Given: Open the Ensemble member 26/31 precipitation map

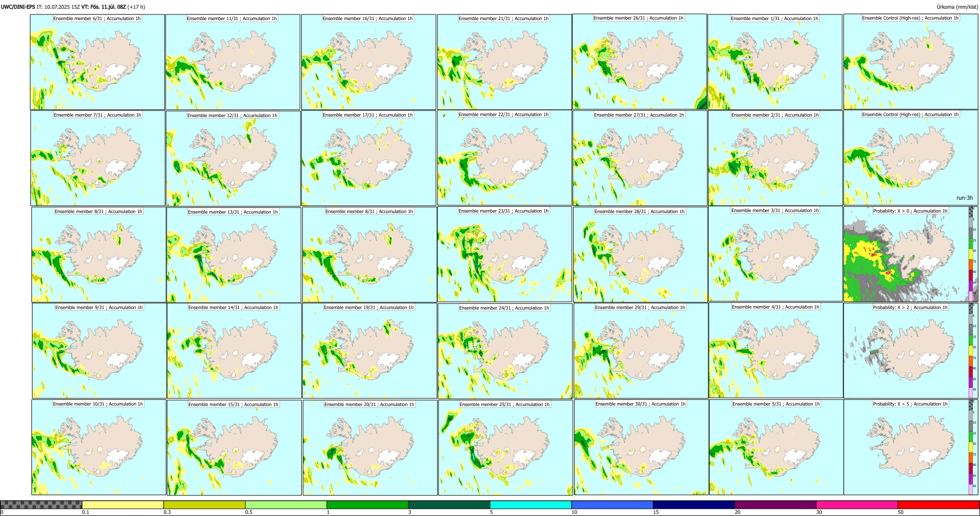Looking at the screenshot, I should (x=640, y=61).
